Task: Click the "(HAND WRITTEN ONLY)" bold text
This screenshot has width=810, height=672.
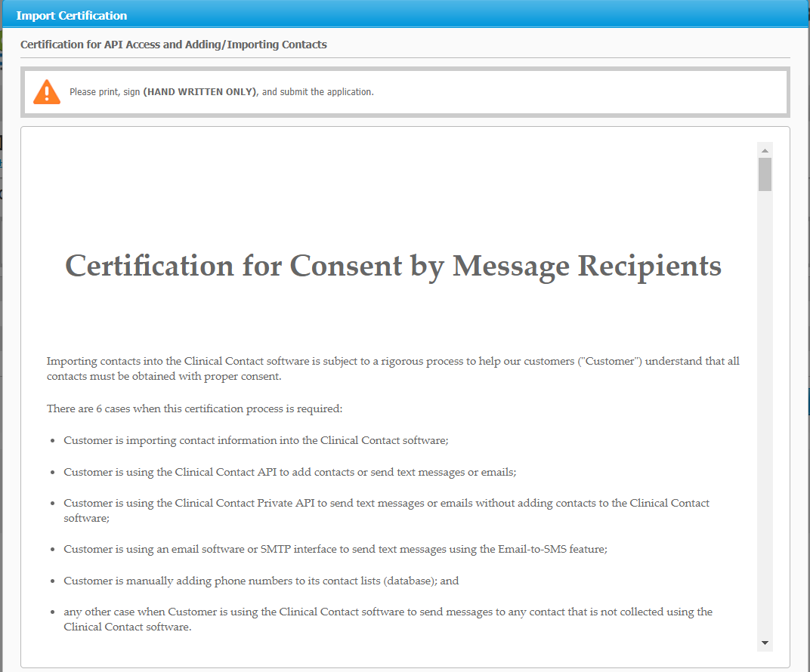Action: tap(200, 92)
